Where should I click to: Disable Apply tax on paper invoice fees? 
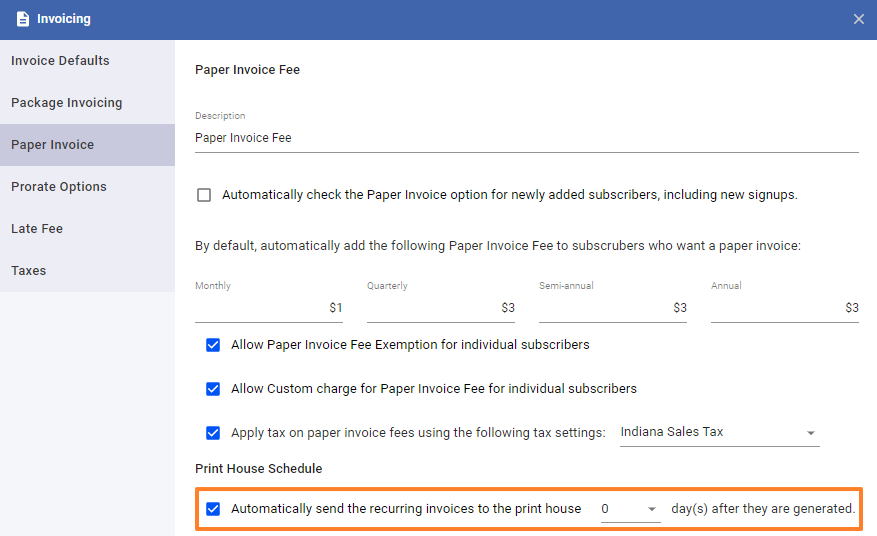(213, 433)
